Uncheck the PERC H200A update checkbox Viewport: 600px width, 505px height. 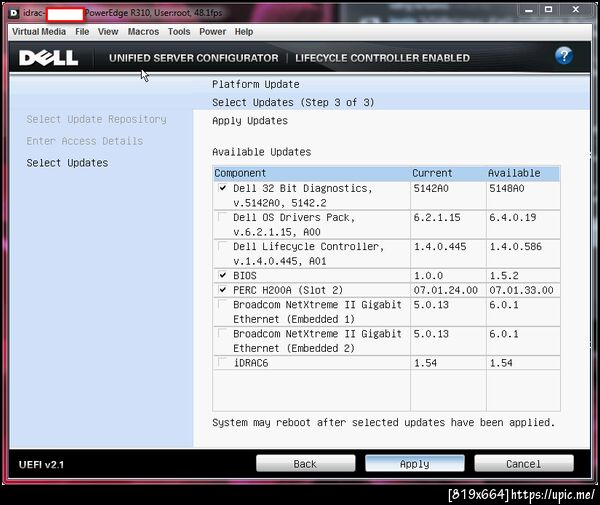pyautogui.click(x=222, y=290)
